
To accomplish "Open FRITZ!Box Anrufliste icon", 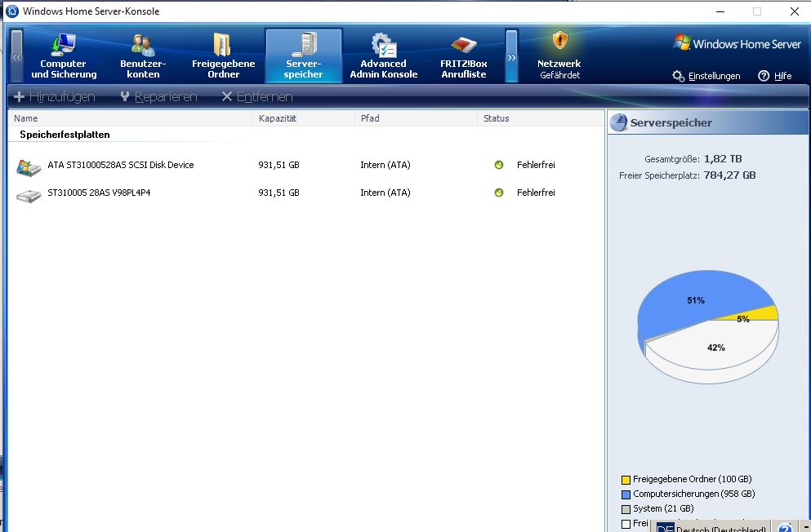I will (463, 45).
